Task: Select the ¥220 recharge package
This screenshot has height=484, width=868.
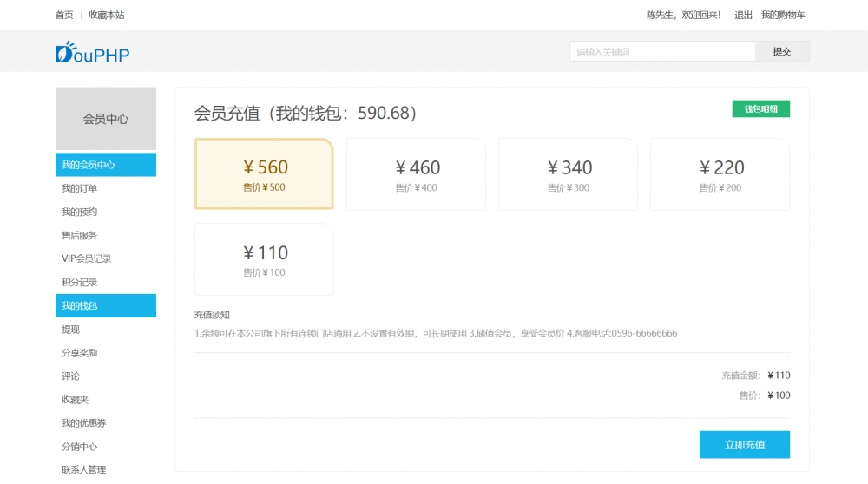Action: coord(720,174)
